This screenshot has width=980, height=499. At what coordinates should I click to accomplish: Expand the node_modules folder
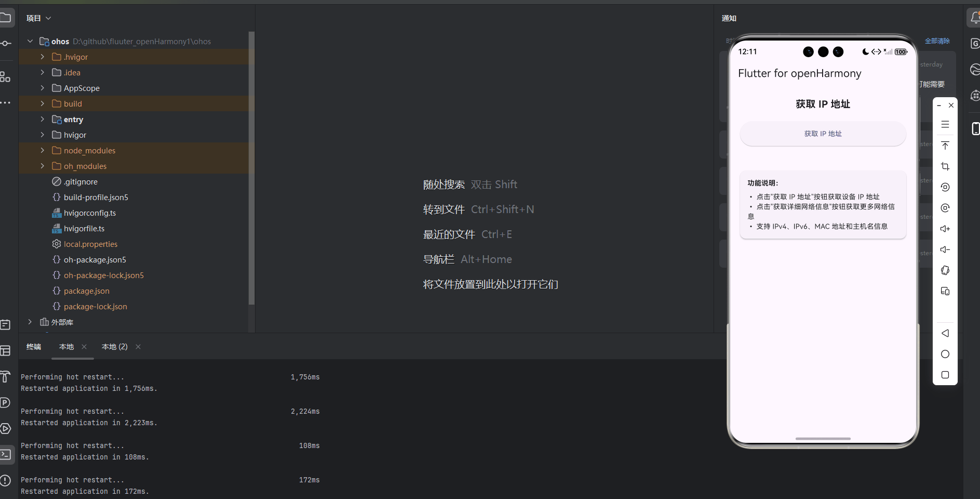42,150
